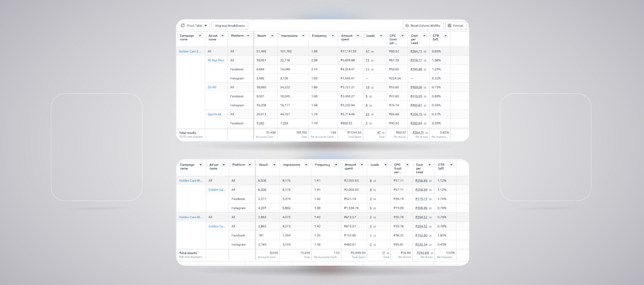
Task: Click the ₹364.71 cost per lead value in Total results
Action: click(418, 133)
